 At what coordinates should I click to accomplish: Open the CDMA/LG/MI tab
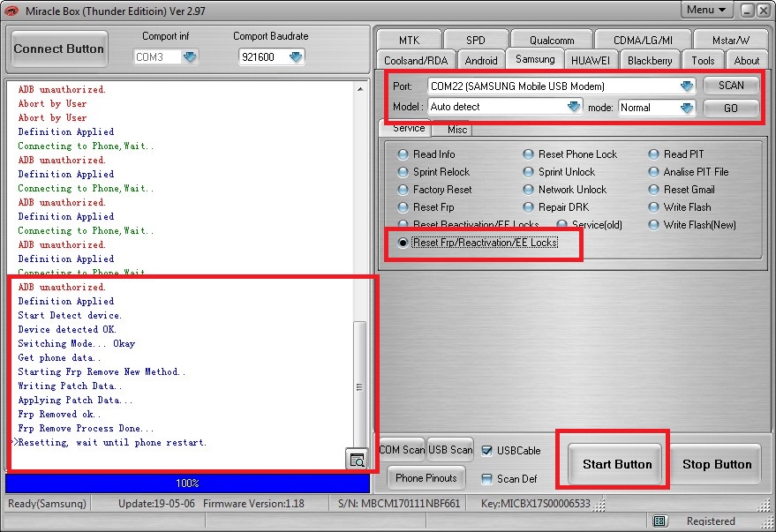(x=643, y=40)
